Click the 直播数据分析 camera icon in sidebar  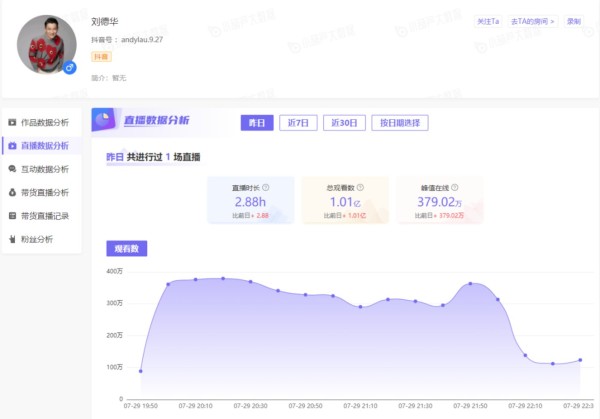point(12,146)
